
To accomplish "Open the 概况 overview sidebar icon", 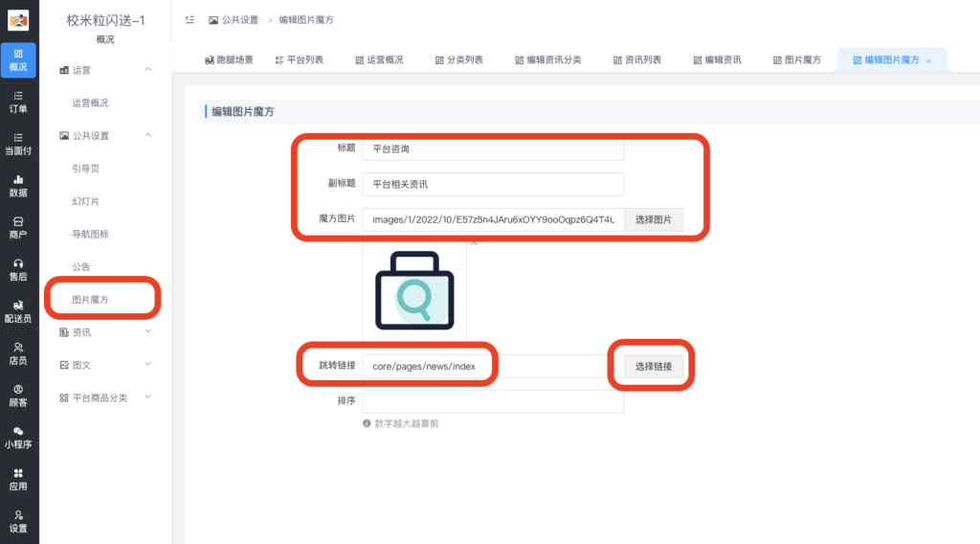I will pos(18,60).
